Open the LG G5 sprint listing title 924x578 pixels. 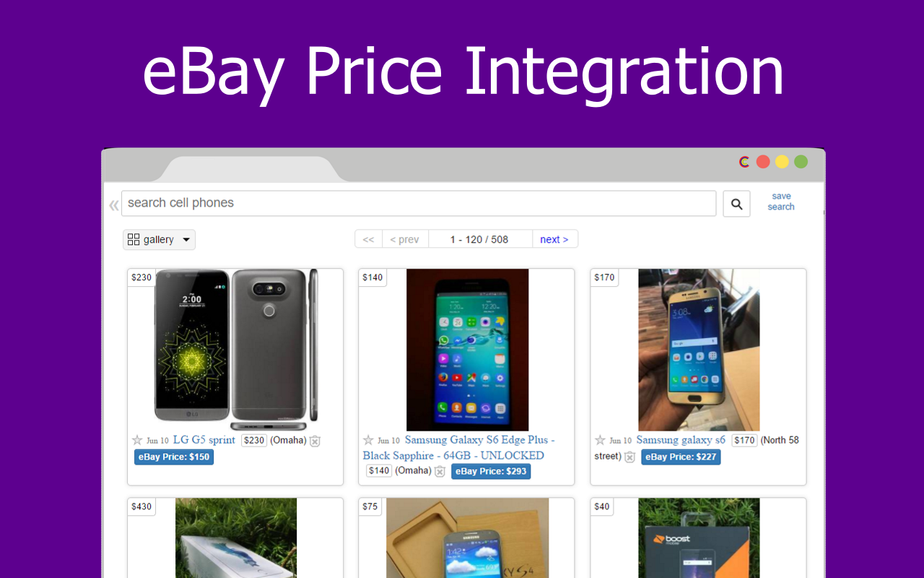coord(204,440)
